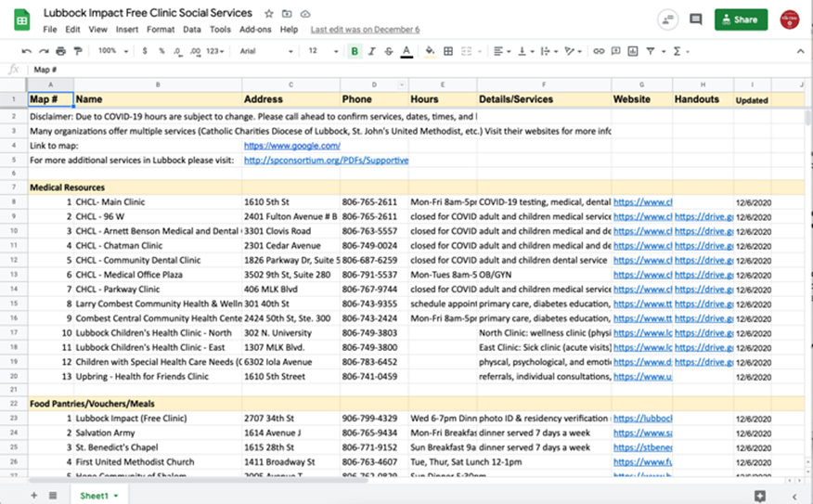This screenshot has height=504, width=813.
Task: Open the Format menu
Action: (160, 30)
